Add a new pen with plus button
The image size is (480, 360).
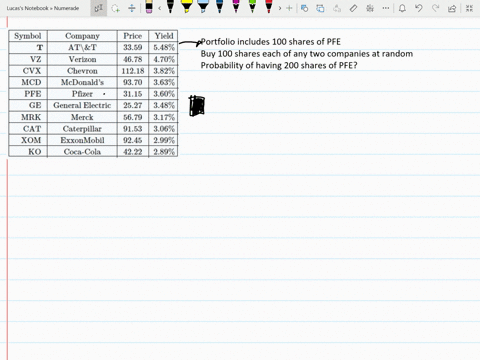click(x=289, y=8)
